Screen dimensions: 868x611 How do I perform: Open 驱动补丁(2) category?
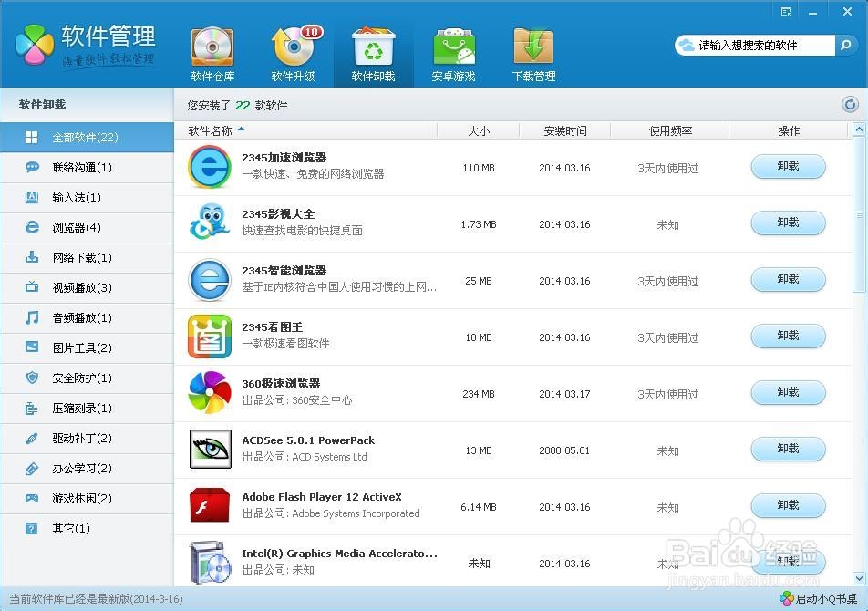coord(87,439)
